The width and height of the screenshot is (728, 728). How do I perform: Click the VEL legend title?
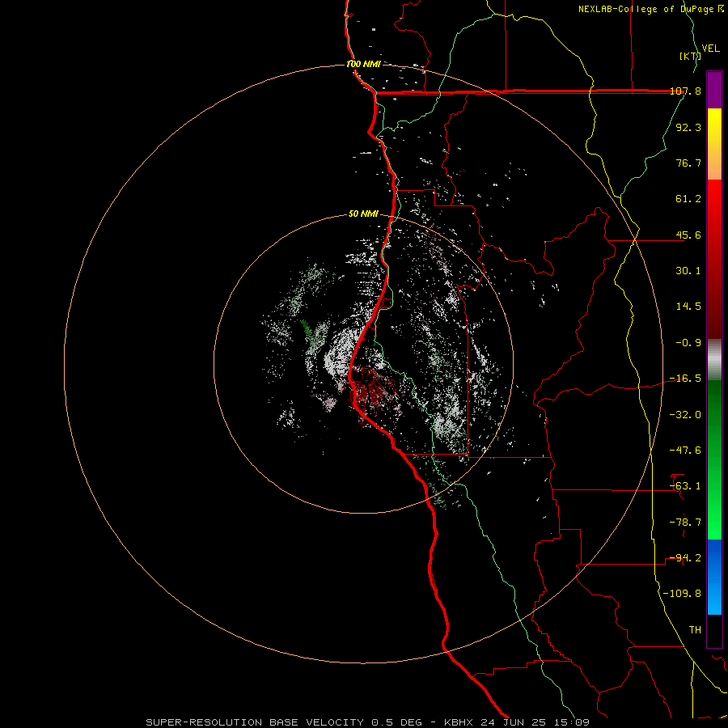point(711,49)
